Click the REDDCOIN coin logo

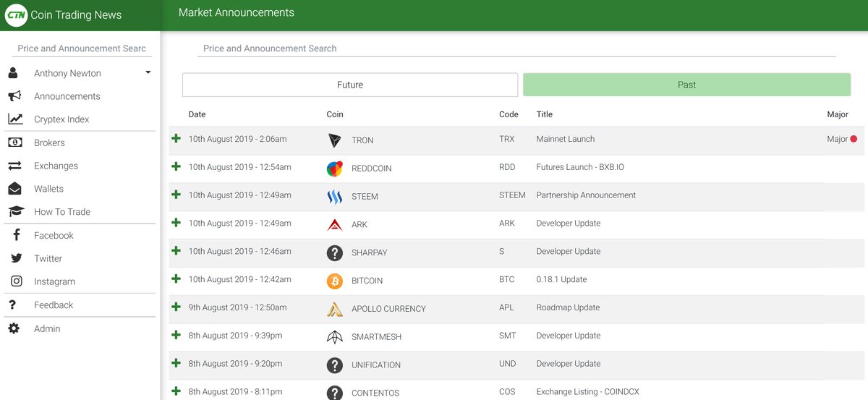point(334,169)
